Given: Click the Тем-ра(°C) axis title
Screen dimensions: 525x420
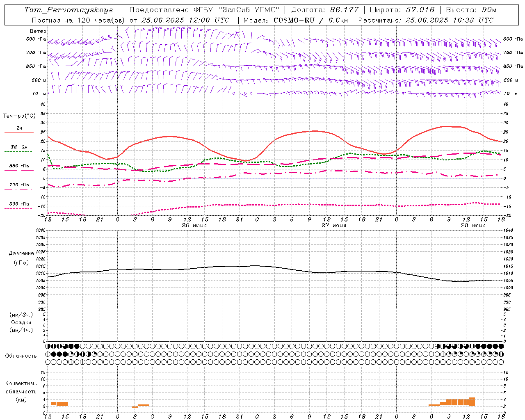Looking at the screenshot, I should tap(19, 116).
